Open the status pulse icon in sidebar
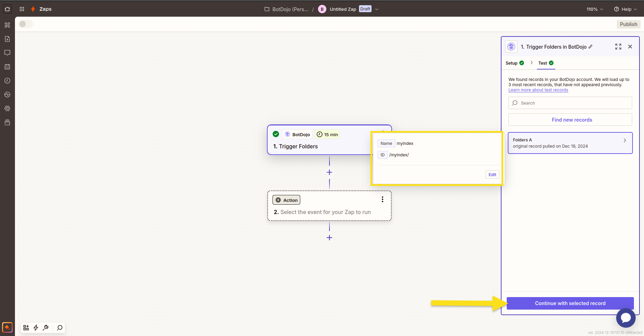 (x=7, y=95)
